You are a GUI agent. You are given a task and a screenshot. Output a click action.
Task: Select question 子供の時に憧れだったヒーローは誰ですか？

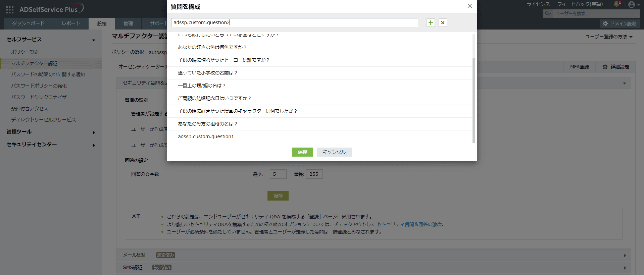319,60
